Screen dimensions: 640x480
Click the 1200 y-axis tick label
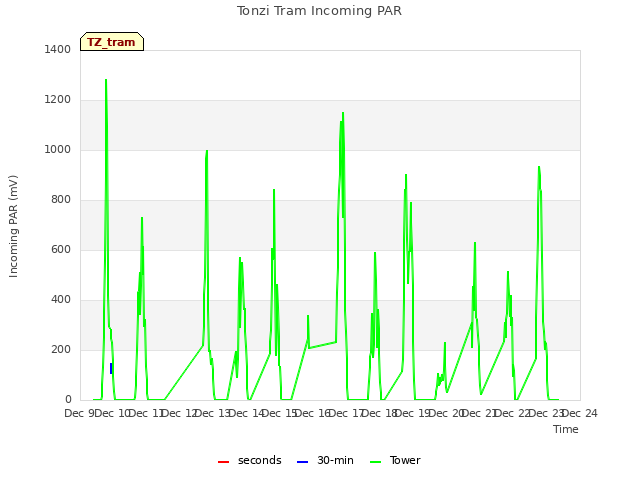pos(58,100)
